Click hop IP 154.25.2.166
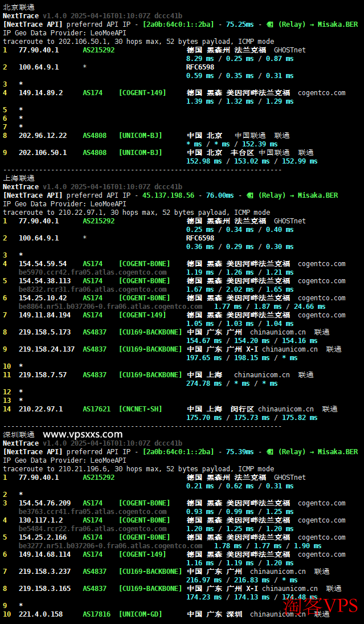The width and height of the screenshot is (364, 624). coord(43,537)
